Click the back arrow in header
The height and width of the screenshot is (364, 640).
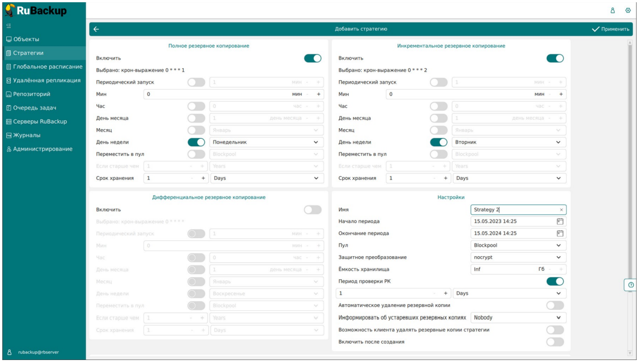point(97,29)
